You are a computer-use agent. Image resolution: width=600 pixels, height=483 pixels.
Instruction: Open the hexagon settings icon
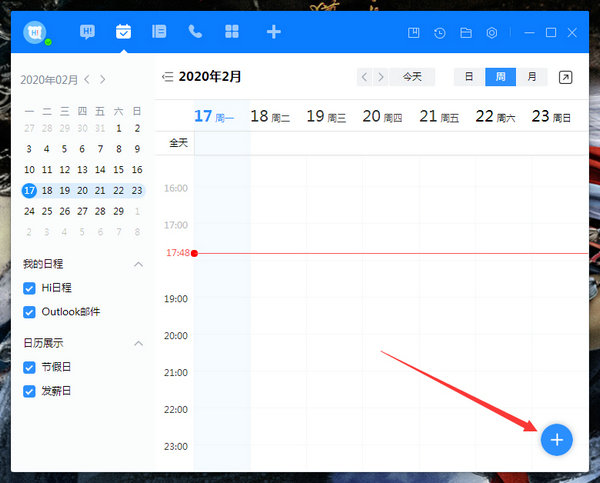click(492, 33)
